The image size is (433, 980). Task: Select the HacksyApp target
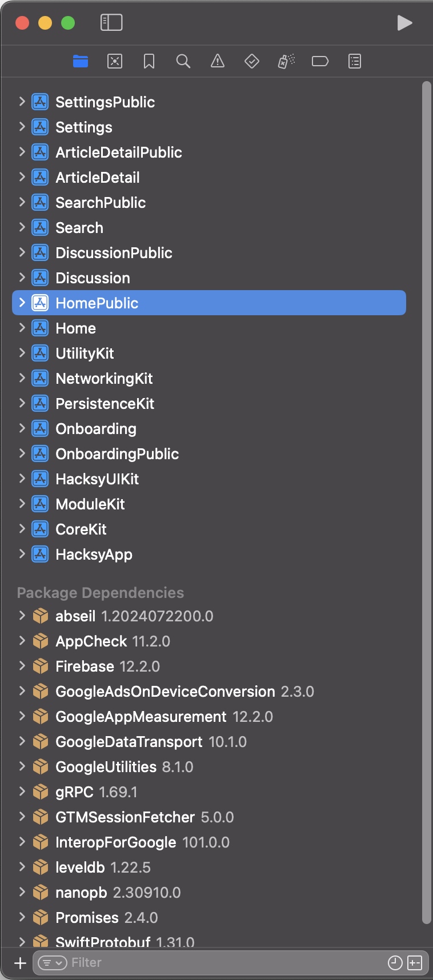pyautogui.click(x=94, y=555)
